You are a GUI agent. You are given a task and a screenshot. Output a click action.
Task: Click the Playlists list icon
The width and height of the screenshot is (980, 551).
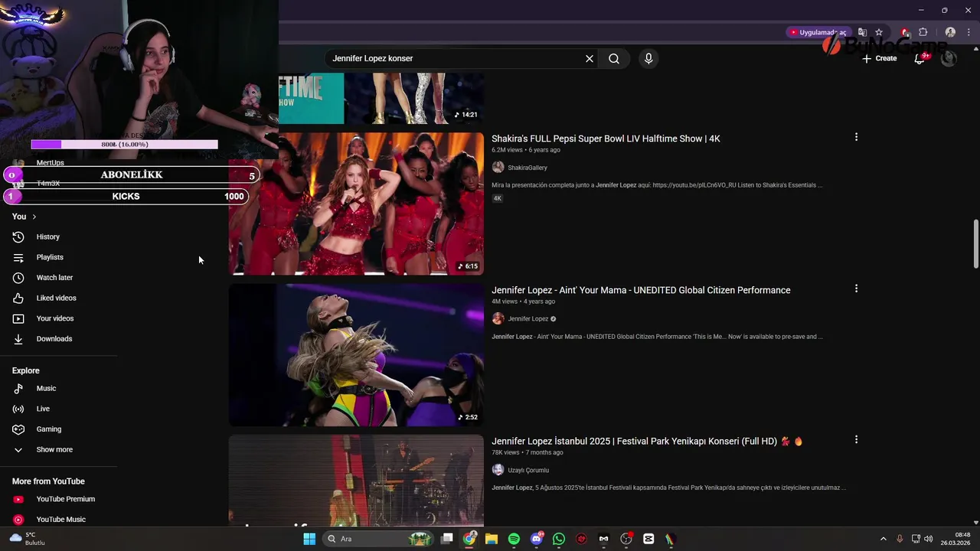[18, 257]
